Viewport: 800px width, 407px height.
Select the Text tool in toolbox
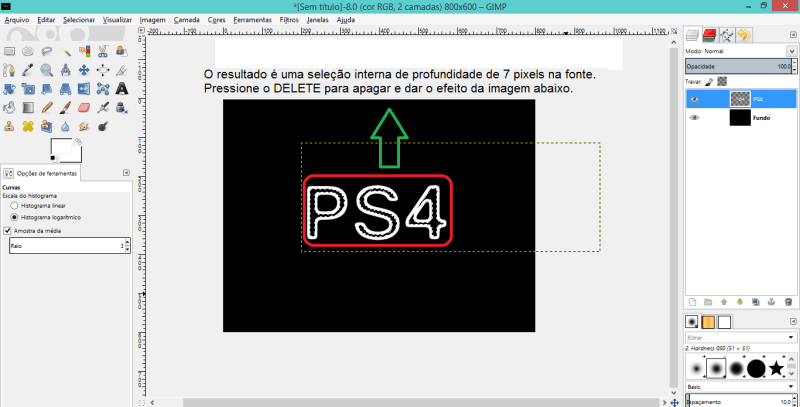pyautogui.click(x=122, y=88)
